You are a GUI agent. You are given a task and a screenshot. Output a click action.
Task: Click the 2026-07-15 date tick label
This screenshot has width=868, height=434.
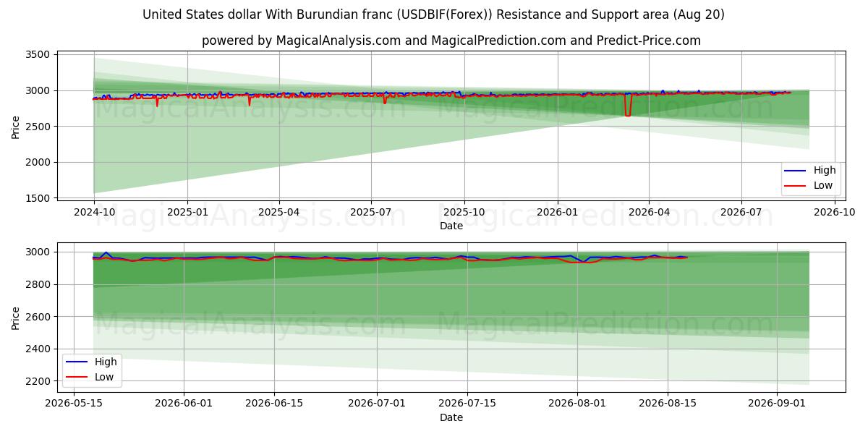click(468, 404)
